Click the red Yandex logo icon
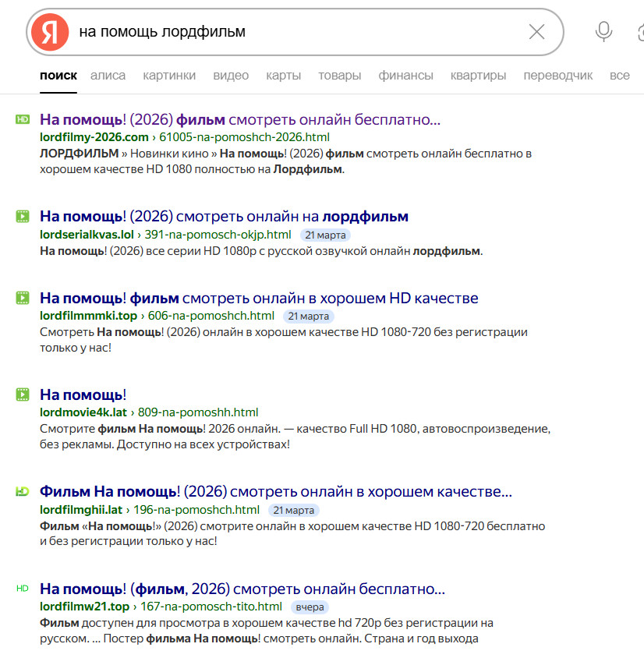This screenshot has height=658, width=644. 50,32
